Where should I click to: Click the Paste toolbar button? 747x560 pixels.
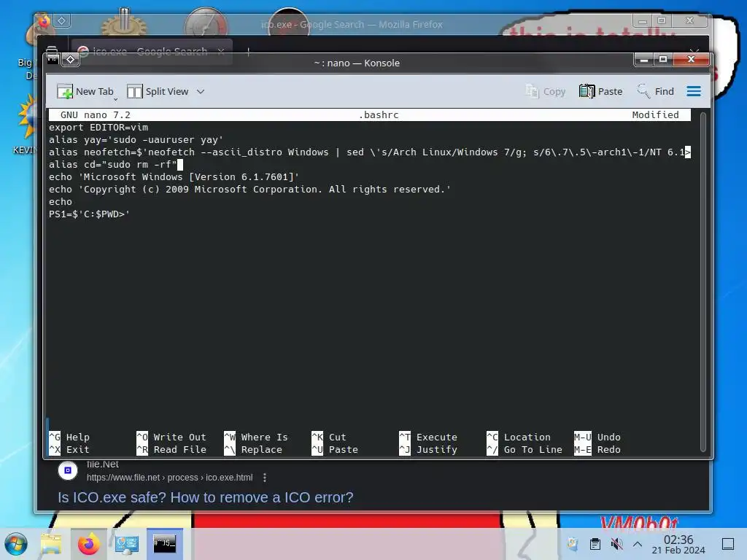coord(601,91)
